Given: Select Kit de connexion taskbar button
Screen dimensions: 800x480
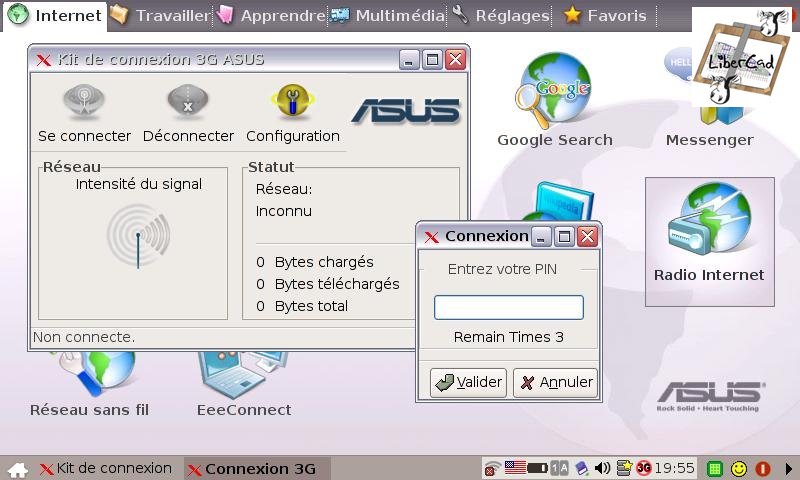Looking at the screenshot, I should pyautogui.click(x=105, y=468).
